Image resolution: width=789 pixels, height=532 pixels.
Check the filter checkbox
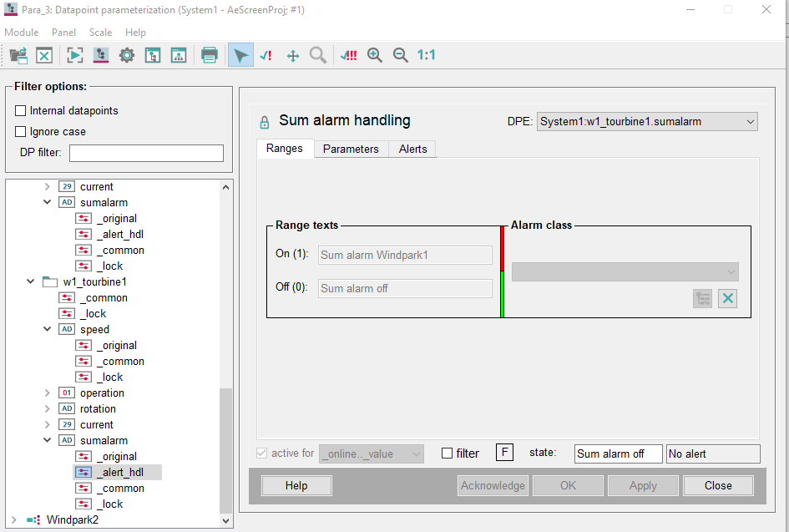(x=448, y=453)
